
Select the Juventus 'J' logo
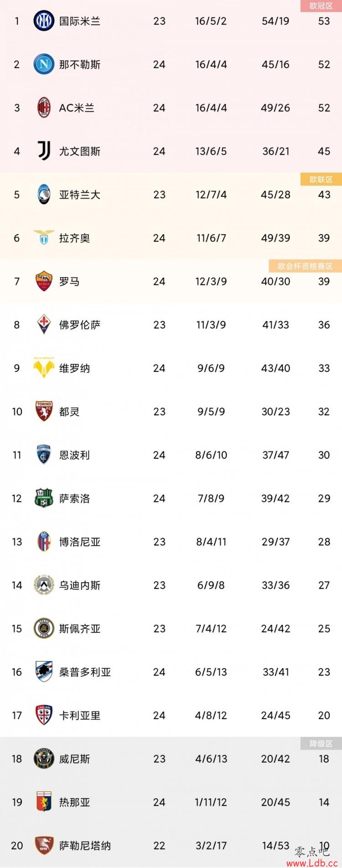coord(44,151)
